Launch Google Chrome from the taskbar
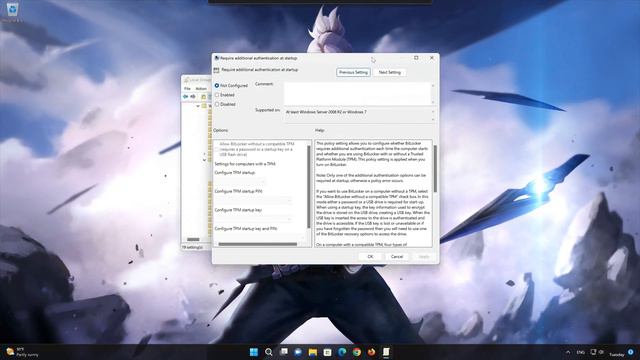Screen dimensions: 640x360 click(357, 352)
